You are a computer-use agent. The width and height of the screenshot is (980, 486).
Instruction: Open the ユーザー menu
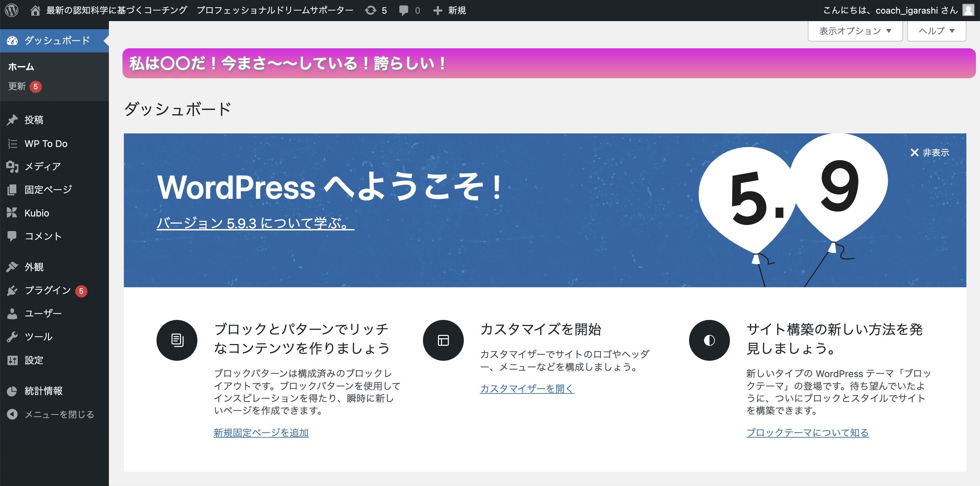[54, 313]
